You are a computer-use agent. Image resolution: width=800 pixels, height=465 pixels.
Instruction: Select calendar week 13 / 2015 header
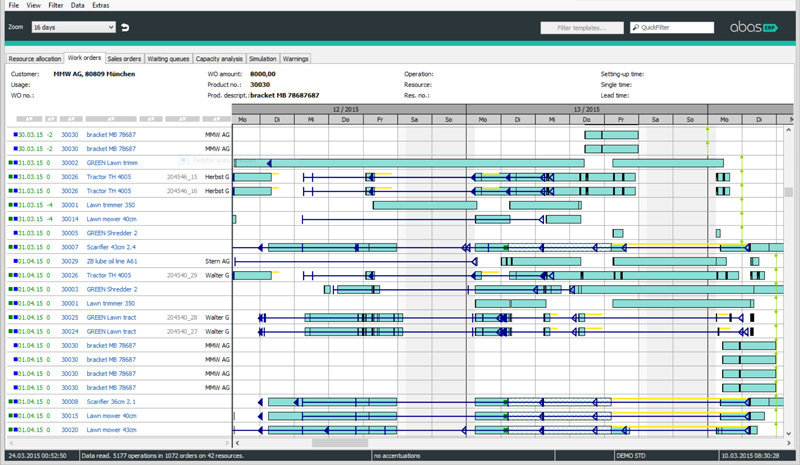pos(587,107)
